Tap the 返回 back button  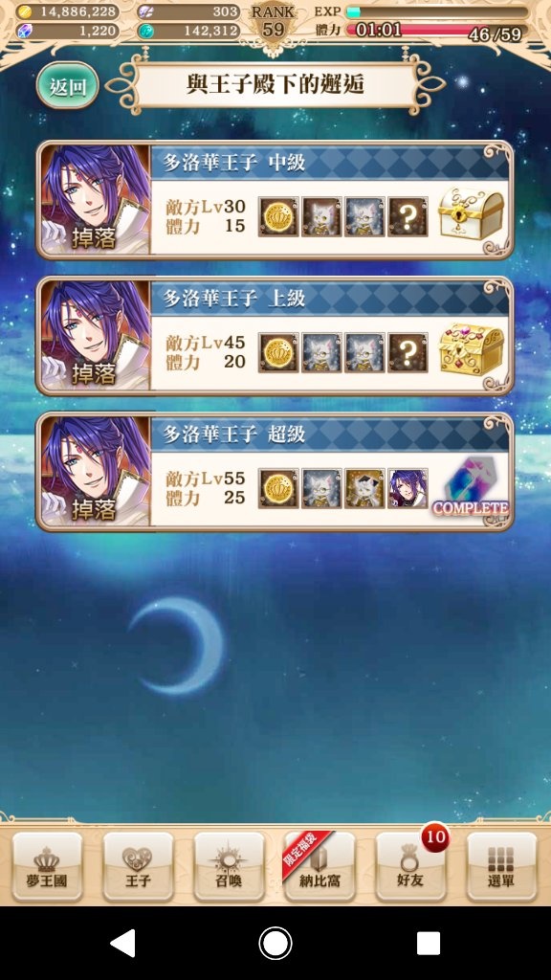[68, 85]
